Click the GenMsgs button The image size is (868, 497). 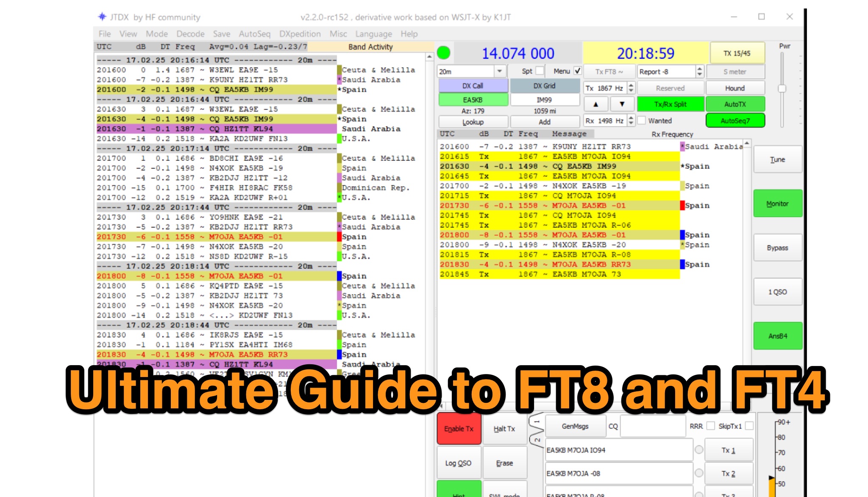point(575,426)
